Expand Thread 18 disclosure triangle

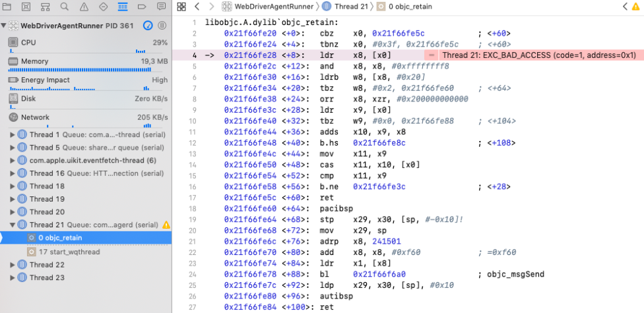pyautogui.click(x=13, y=186)
